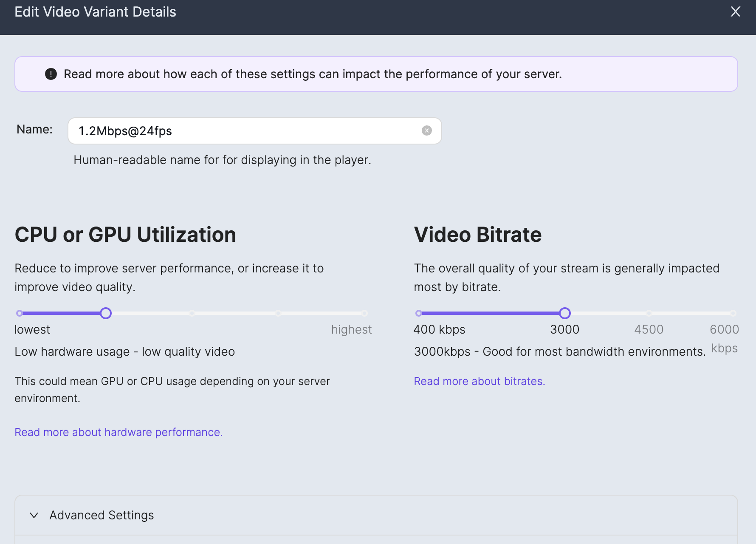Click the video bitrate slider handle at 3000
This screenshot has height=544, width=756.
tap(564, 313)
